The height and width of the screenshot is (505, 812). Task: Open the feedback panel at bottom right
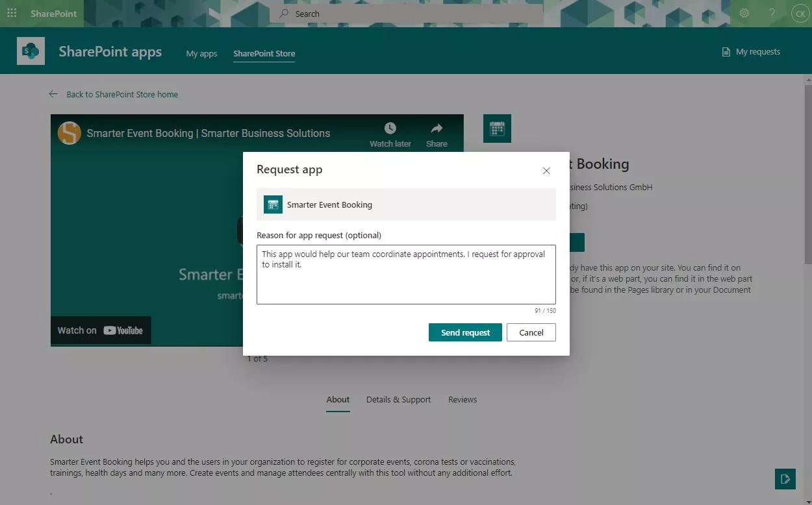[x=785, y=478]
